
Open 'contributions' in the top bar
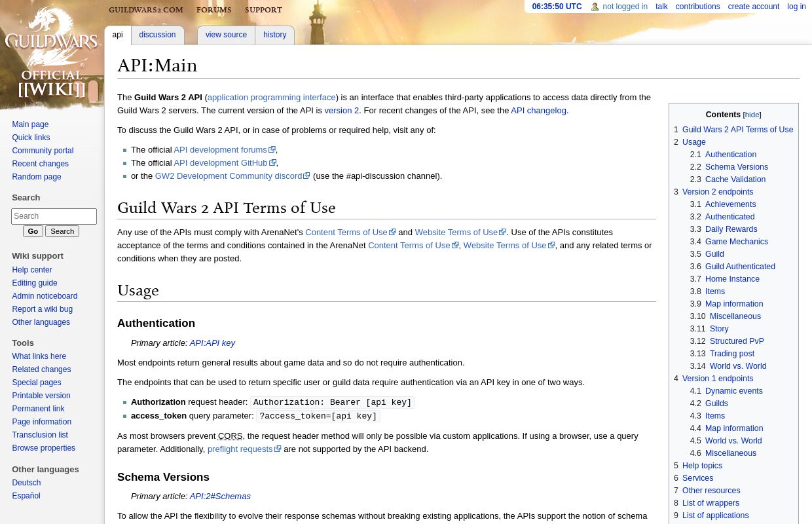[697, 7]
